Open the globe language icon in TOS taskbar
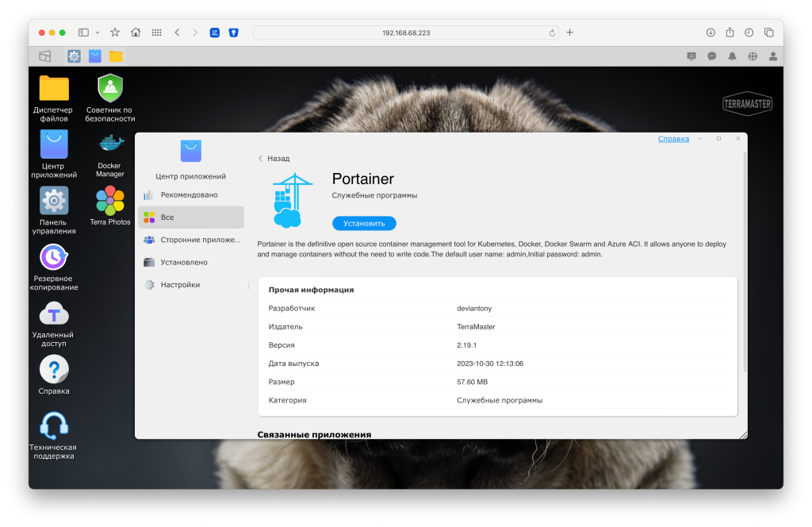Viewport: 812px width, 527px height. 753,56
